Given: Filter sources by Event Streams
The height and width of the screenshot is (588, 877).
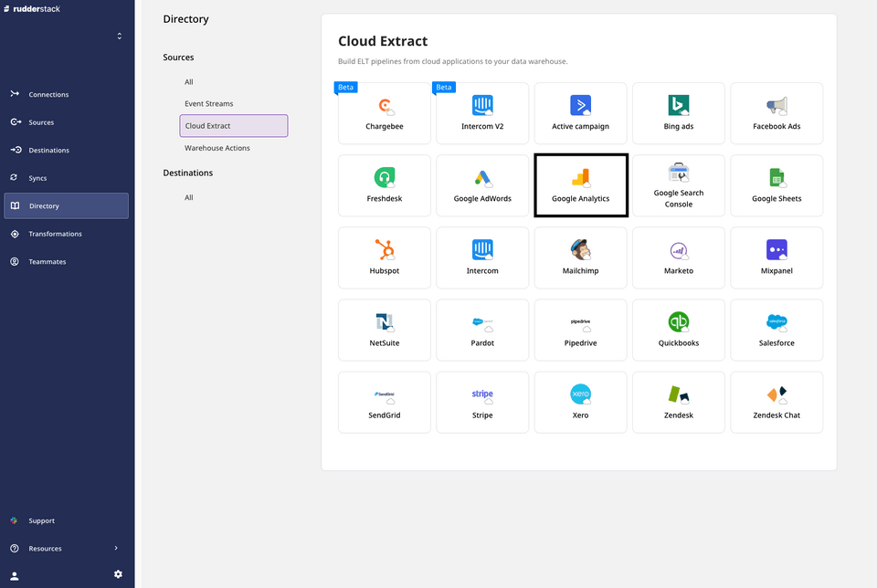Looking at the screenshot, I should [208, 103].
